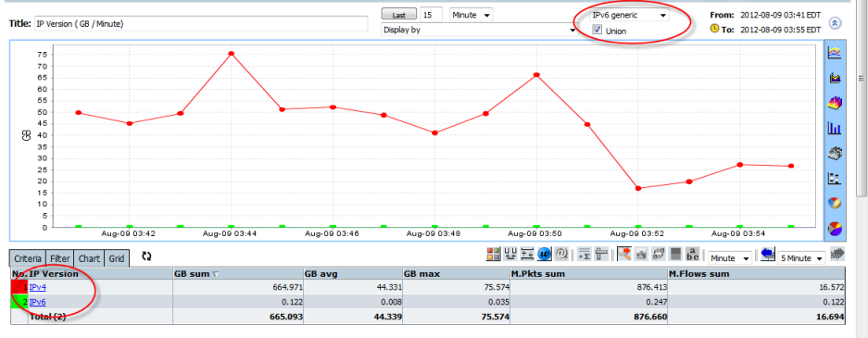Viewport: 868px width, 338px height.
Task: Click the Last button
Action: pyautogui.click(x=398, y=15)
